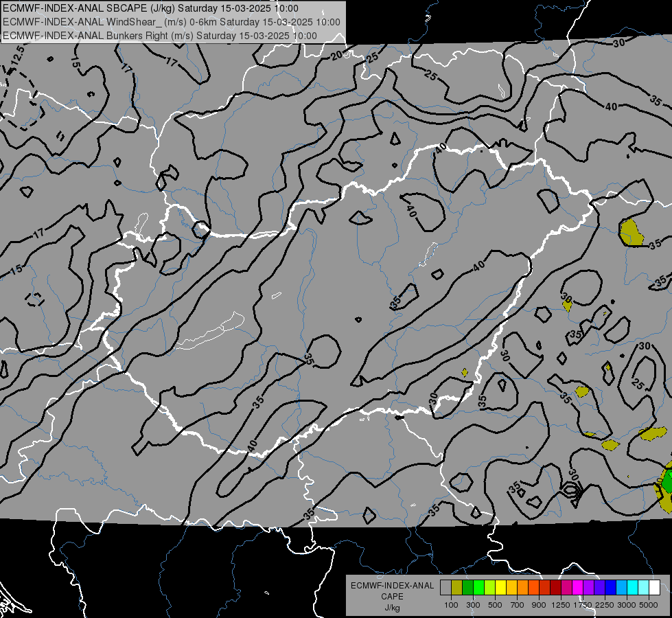Click the 500 tick label in legend

click(495, 605)
